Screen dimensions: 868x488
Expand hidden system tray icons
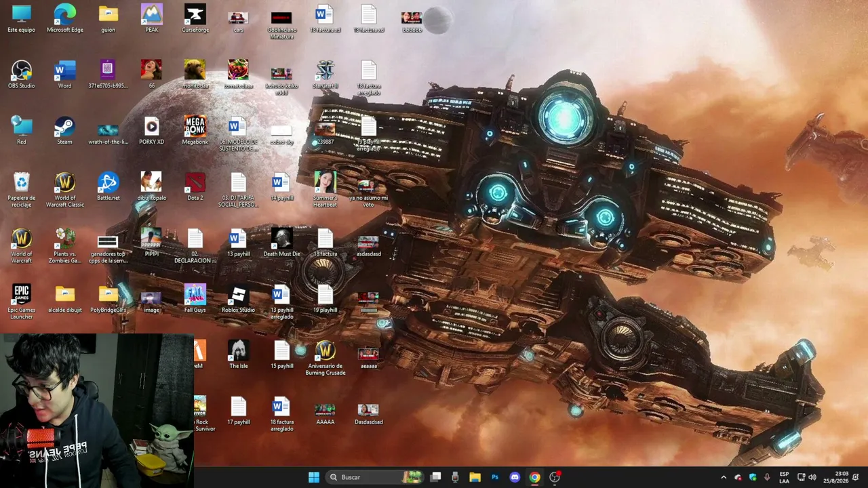coord(724,477)
